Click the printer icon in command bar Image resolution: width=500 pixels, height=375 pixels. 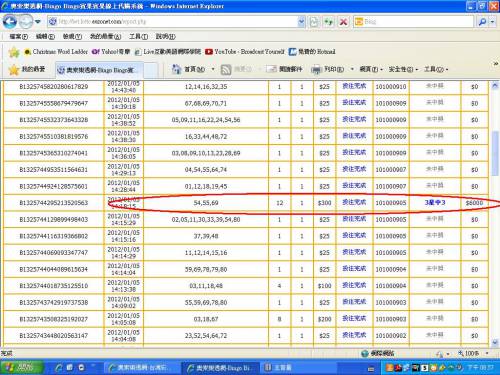click(x=316, y=69)
